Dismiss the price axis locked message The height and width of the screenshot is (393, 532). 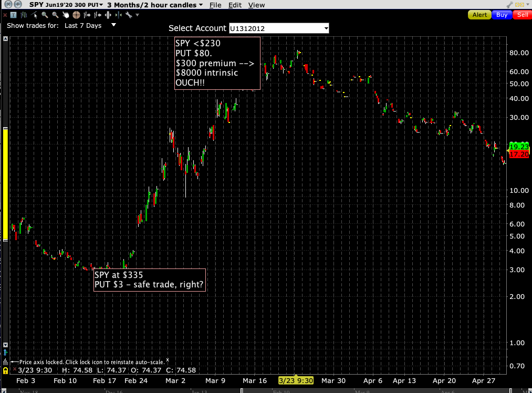tap(168, 360)
